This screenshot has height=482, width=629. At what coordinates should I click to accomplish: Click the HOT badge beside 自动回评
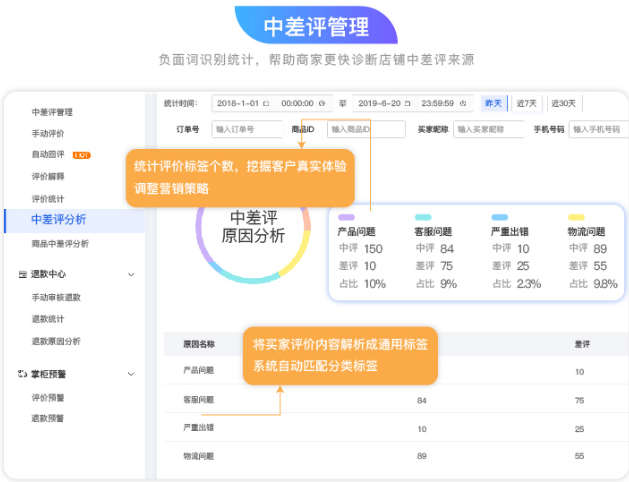point(83,155)
